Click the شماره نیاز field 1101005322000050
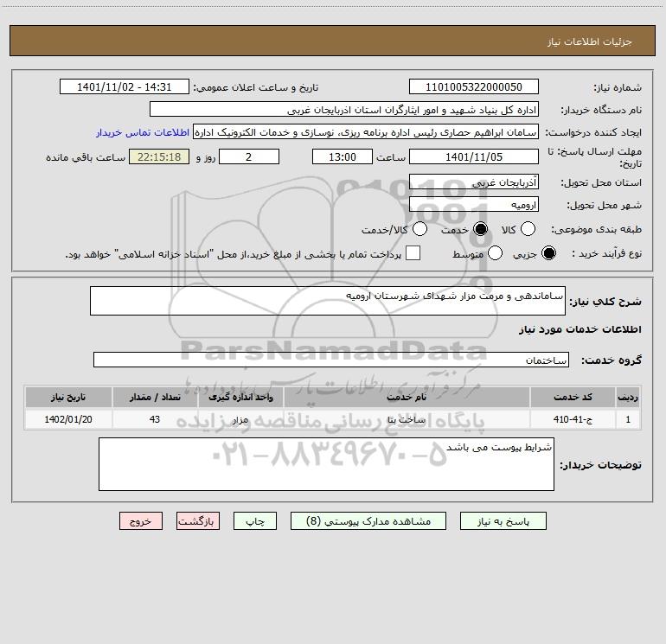Screen dimensions: 666x644 [474, 86]
